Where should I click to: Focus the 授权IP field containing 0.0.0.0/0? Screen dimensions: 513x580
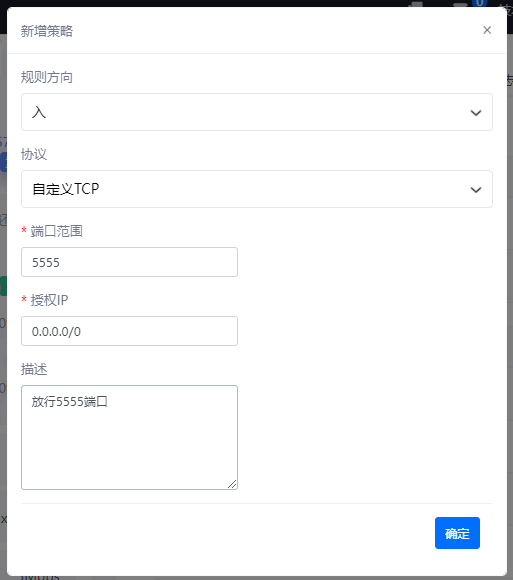pos(129,331)
